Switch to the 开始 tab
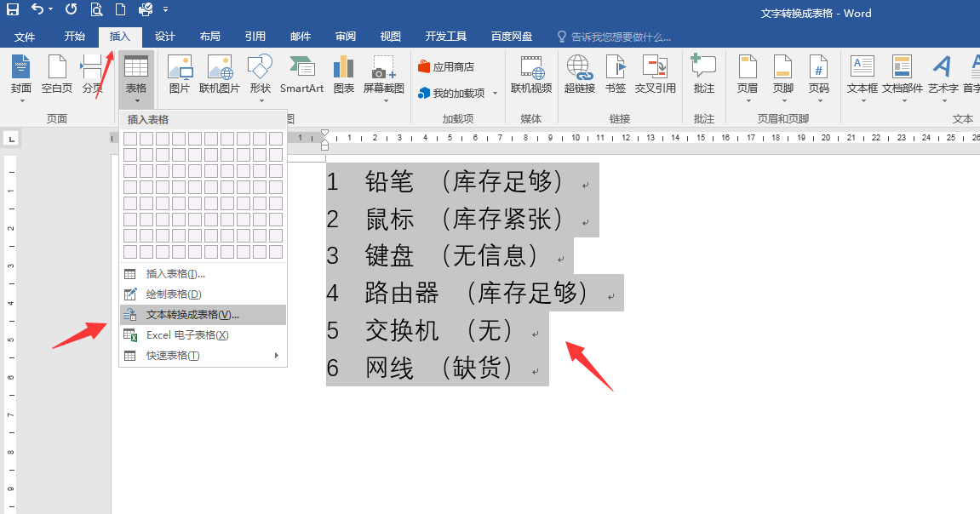 74,37
